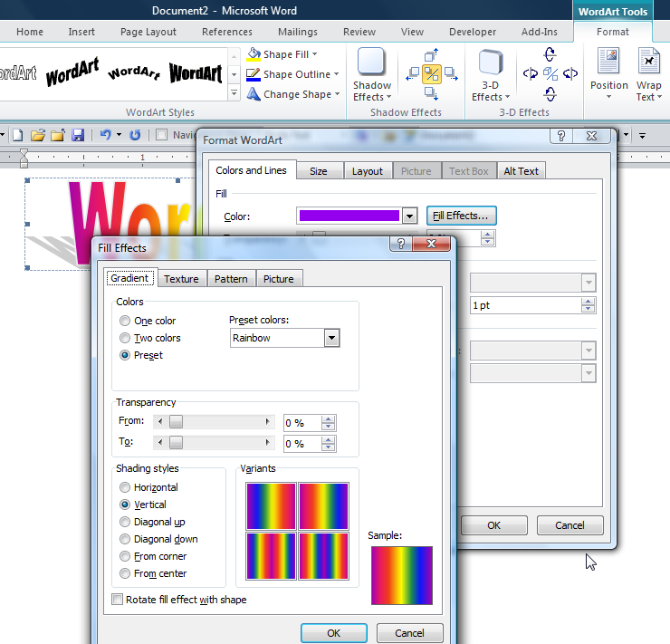Screen dimensions: 670x644
Task: Tilt 3-D effect up icon
Action: coord(550,54)
